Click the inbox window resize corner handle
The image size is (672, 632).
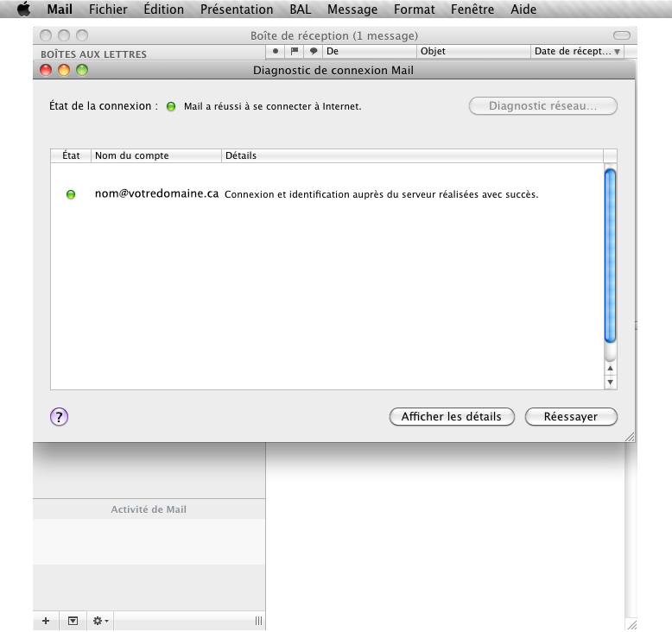(631, 625)
